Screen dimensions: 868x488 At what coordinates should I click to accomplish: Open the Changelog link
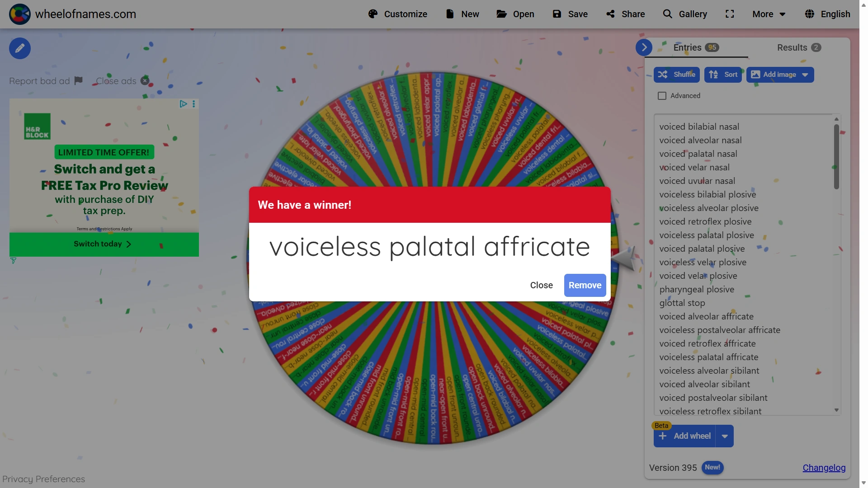pos(824,468)
